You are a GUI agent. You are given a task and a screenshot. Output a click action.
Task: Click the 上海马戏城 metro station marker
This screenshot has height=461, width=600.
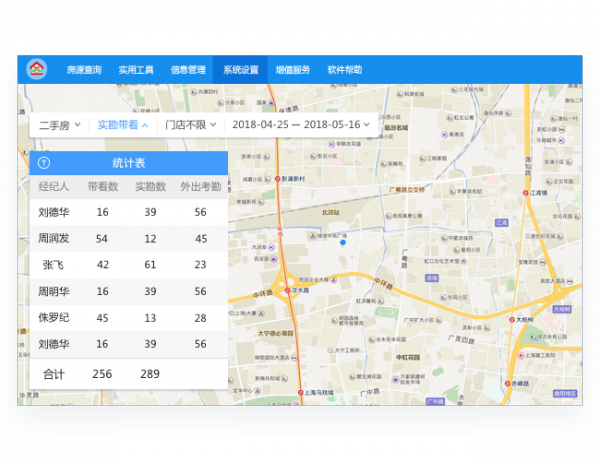click(301, 390)
